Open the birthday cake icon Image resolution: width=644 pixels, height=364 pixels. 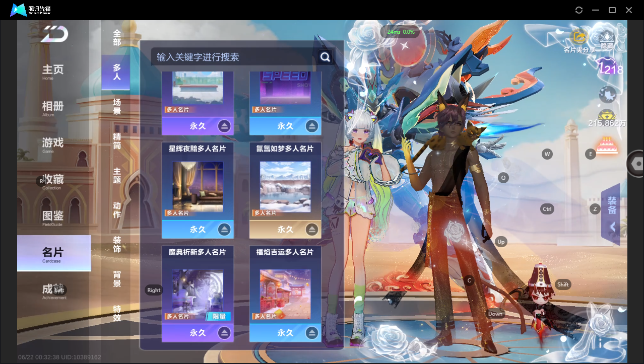607,146
